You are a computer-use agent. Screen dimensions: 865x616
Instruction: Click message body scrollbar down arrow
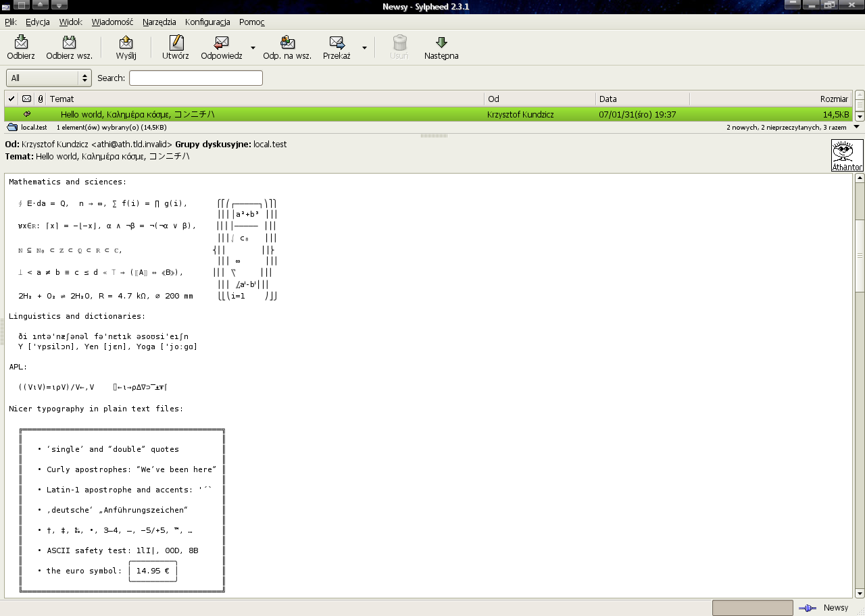(860, 594)
